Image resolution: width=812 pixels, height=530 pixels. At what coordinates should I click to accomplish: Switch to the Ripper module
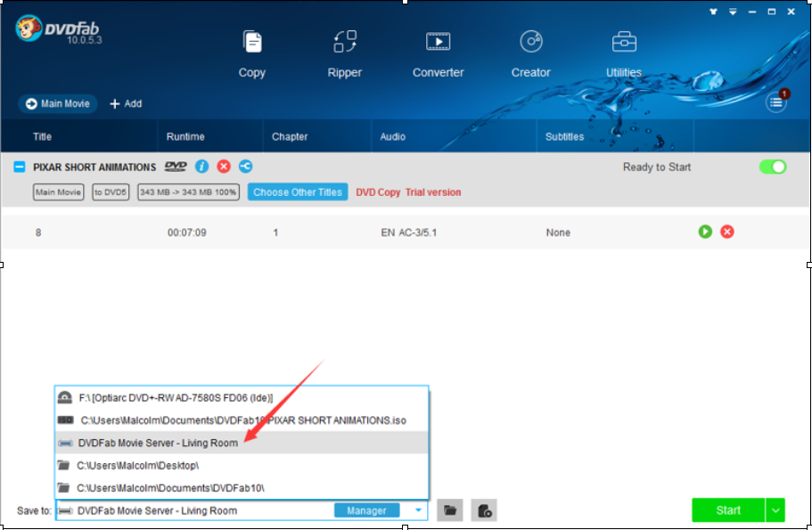344,53
